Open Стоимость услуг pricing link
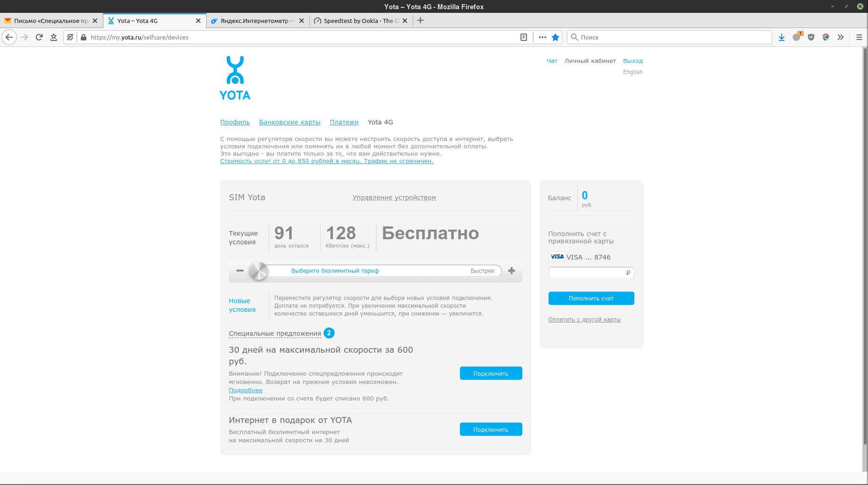Viewport: 868px width, 485px height. (327, 161)
